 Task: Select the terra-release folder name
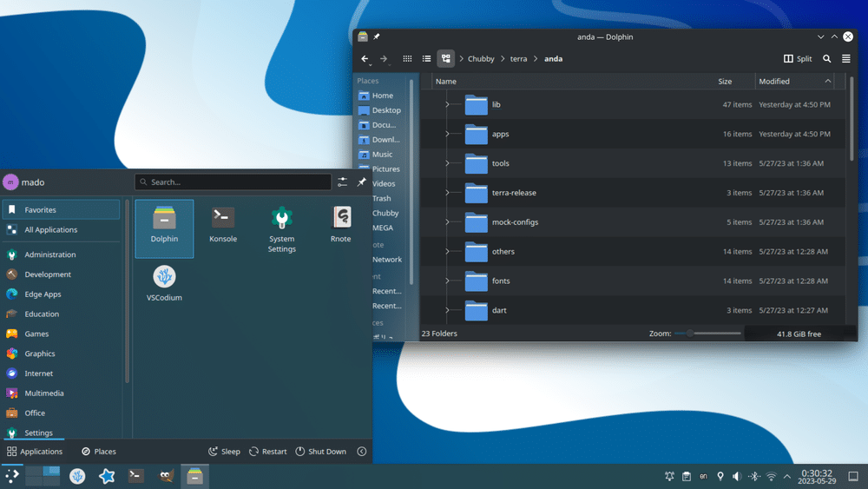(514, 193)
